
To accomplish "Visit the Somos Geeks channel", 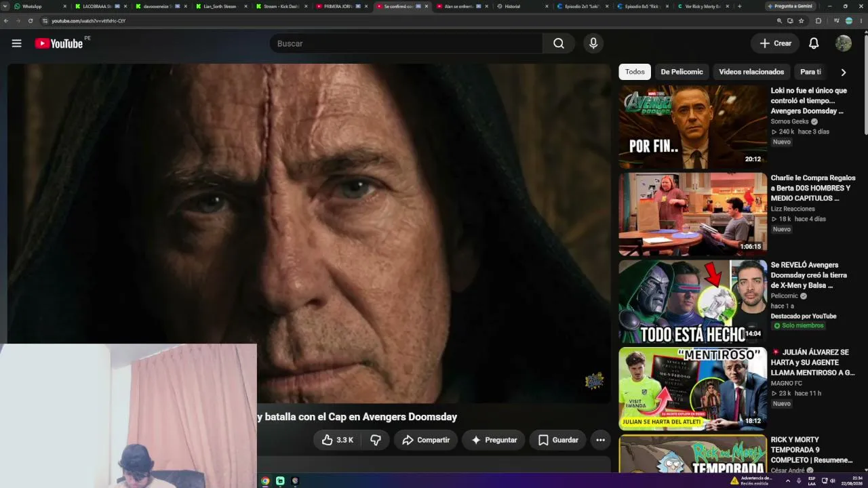I will 790,122.
